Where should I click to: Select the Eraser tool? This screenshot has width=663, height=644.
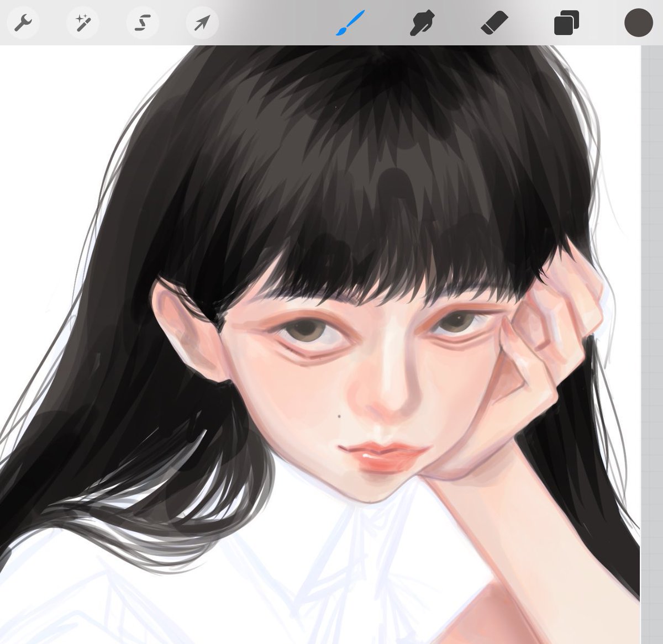pyautogui.click(x=494, y=24)
